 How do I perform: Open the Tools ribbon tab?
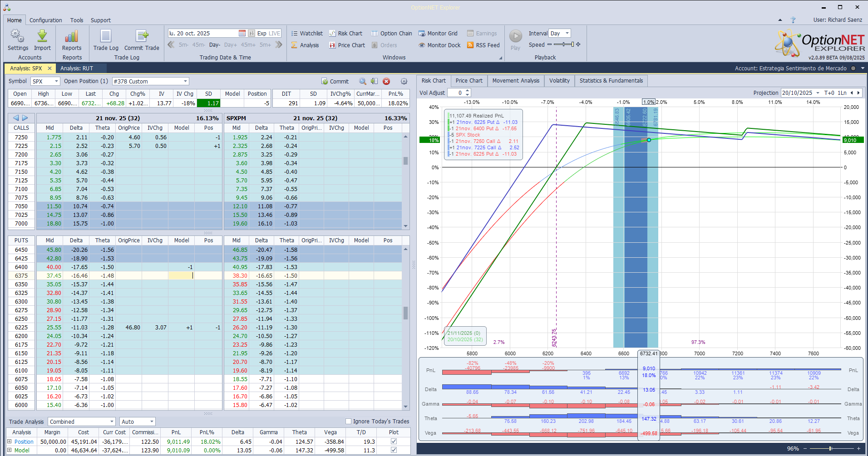(77, 20)
